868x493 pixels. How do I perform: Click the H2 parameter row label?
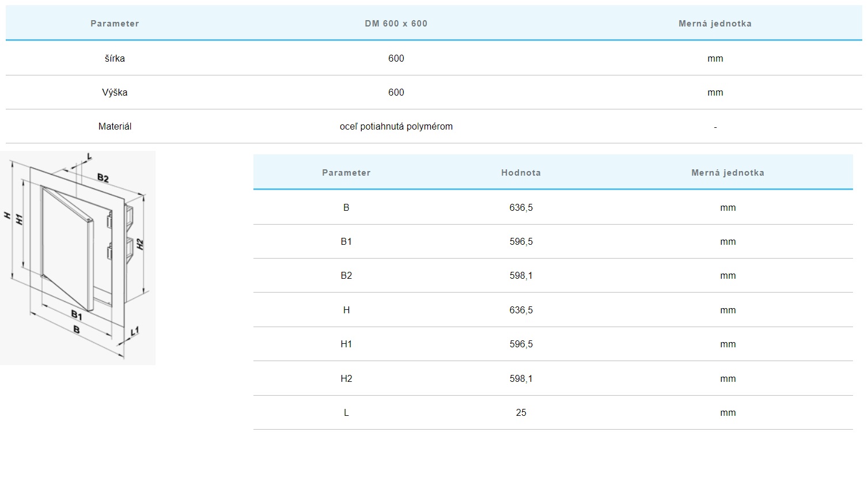(x=346, y=378)
